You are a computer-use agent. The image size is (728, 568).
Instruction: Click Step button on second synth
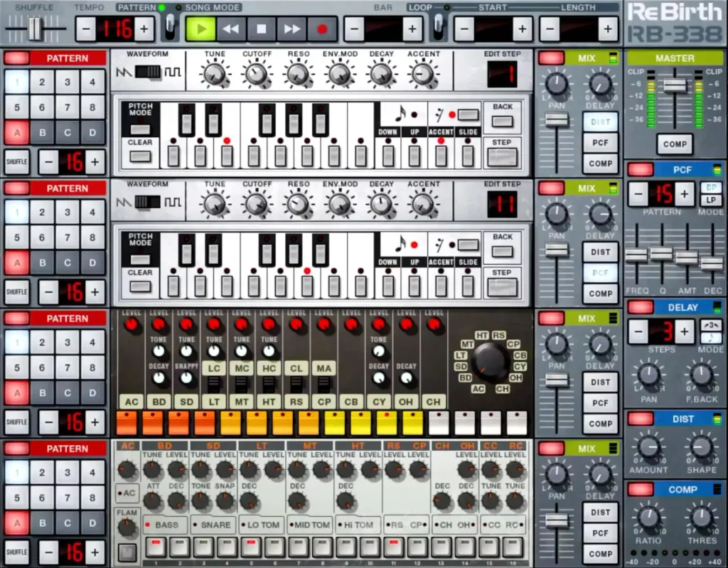[x=503, y=287]
